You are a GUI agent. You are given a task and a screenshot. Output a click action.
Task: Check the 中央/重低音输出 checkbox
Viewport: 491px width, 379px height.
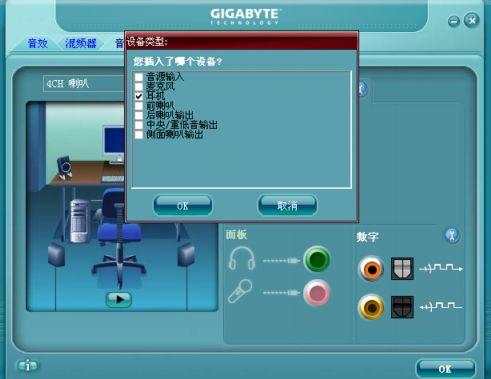point(139,125)
